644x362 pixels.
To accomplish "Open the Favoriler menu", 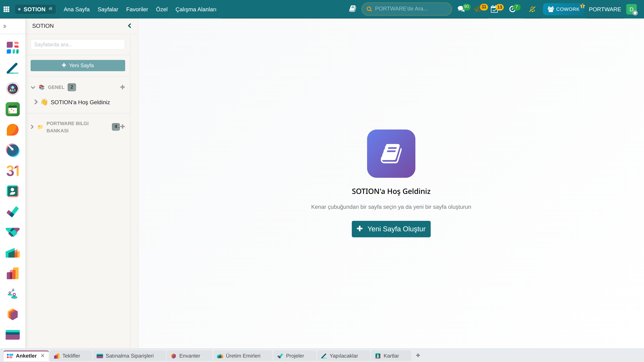I will click(x=137, y=9).
